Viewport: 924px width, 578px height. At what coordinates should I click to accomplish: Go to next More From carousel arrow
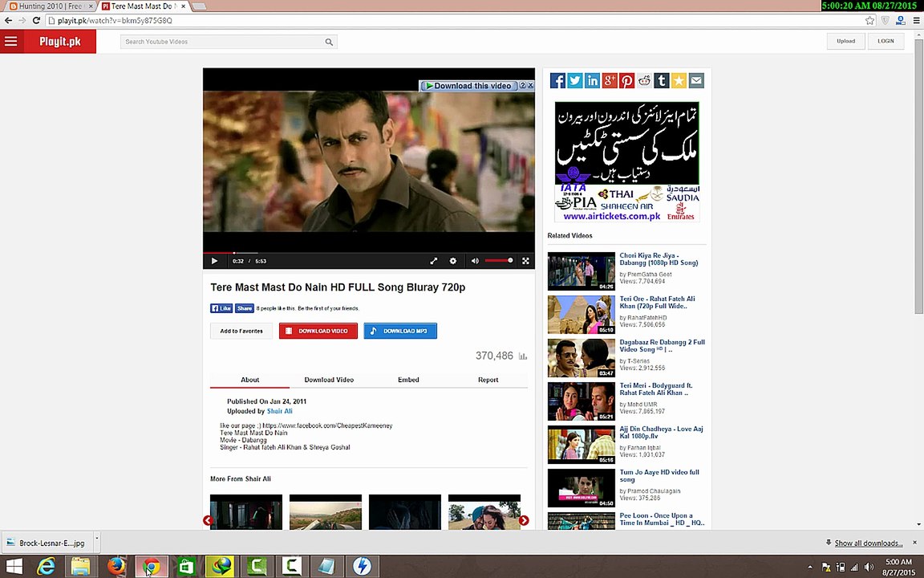point(524,520)
